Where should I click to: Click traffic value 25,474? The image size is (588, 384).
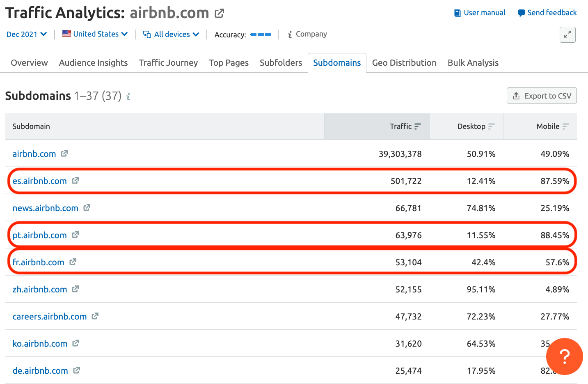pyautogui.click(x=408, y=371)
